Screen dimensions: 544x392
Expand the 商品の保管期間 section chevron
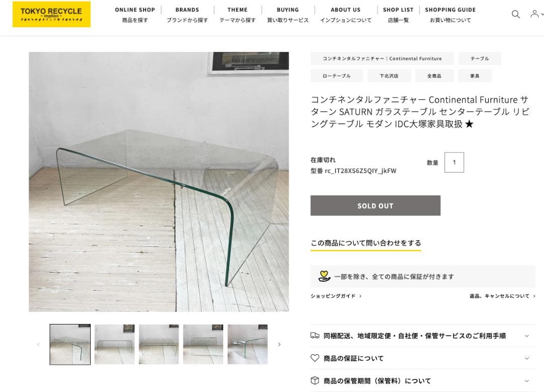527,381
